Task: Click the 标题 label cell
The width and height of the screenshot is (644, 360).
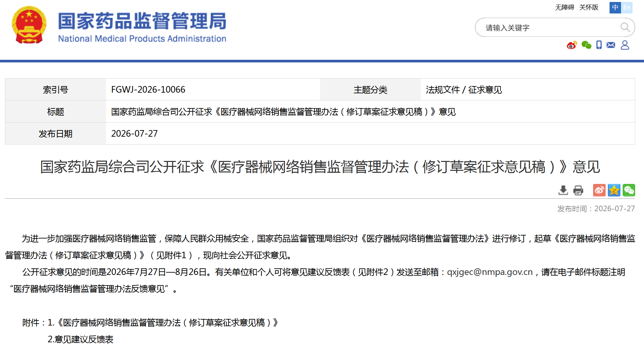Action: [55, 111]
